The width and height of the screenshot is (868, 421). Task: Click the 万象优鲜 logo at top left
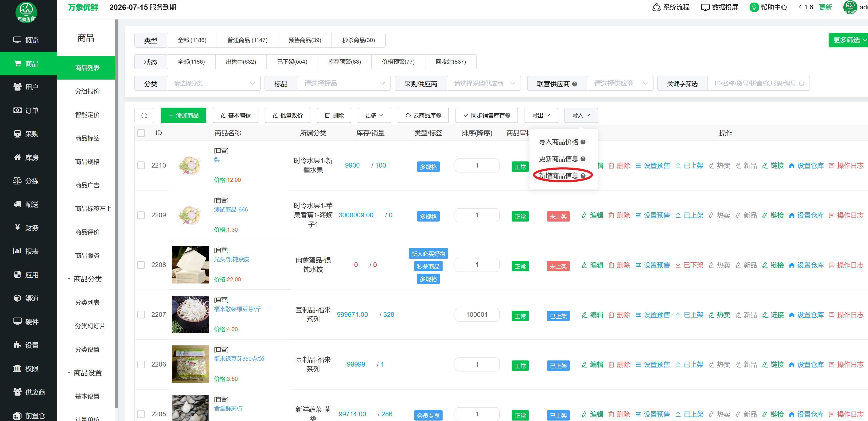(x=26, y=12)
